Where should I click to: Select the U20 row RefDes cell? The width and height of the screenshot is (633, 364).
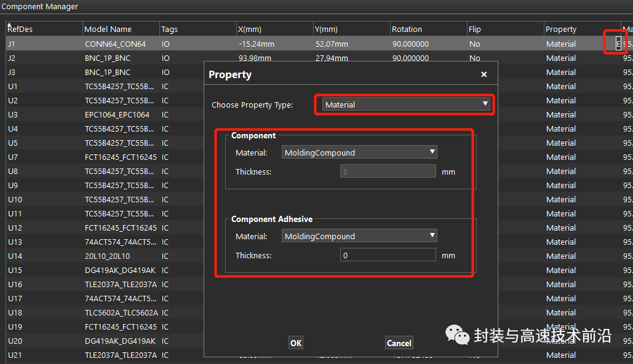44,340
